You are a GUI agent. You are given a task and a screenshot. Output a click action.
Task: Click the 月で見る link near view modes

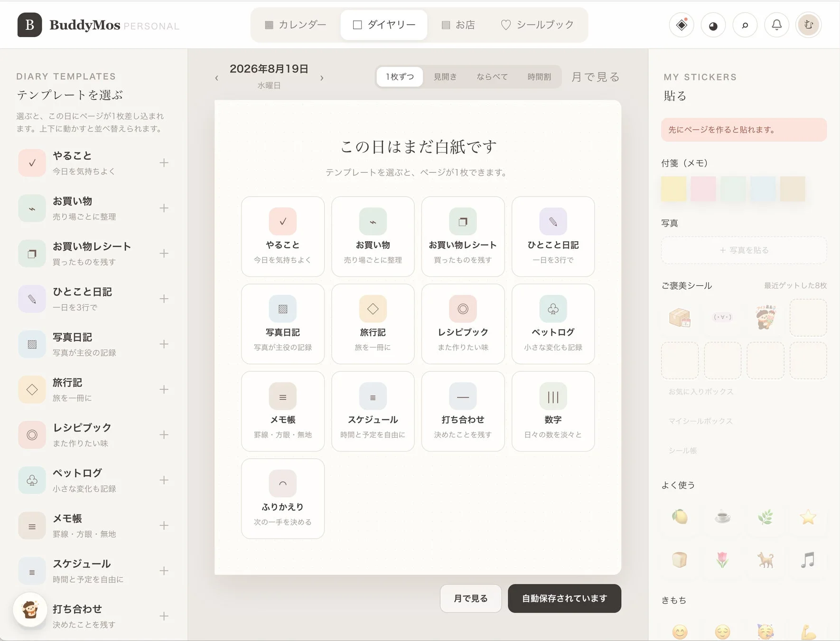(x=595, y=77)
